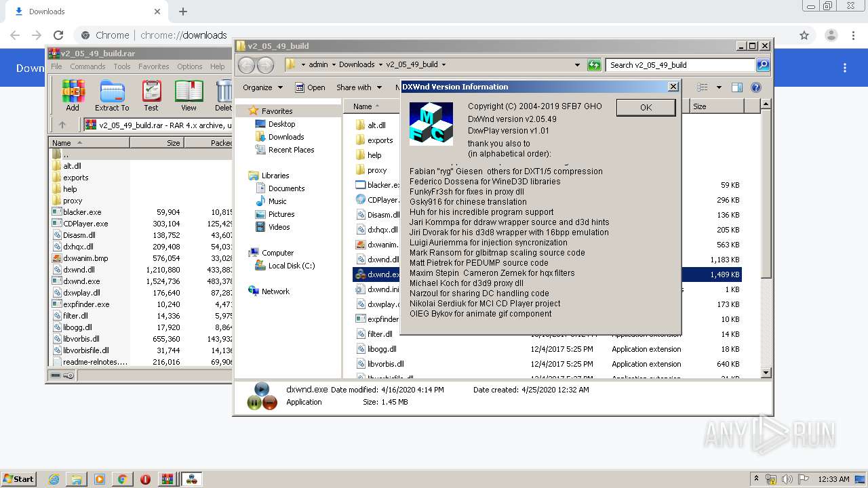This screenshot has width=868, height=488.
Task: Open WinRAR File menu
Action: coord(56,66)
